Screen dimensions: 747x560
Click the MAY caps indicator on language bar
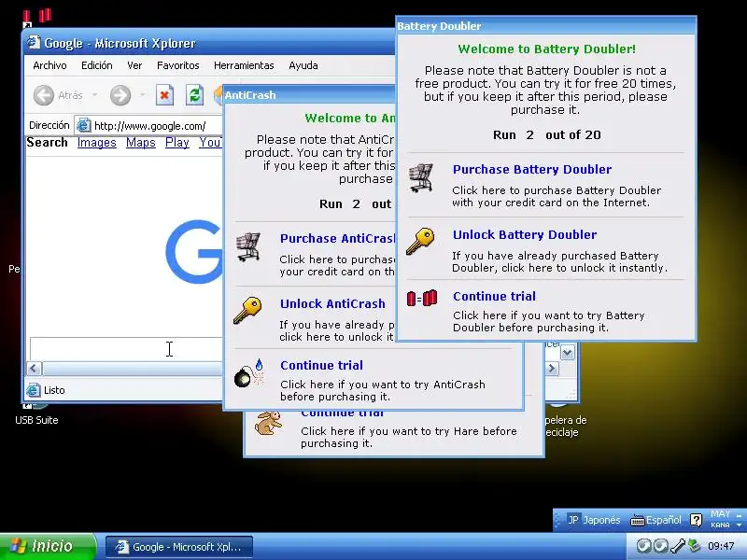tap(720, 514)
